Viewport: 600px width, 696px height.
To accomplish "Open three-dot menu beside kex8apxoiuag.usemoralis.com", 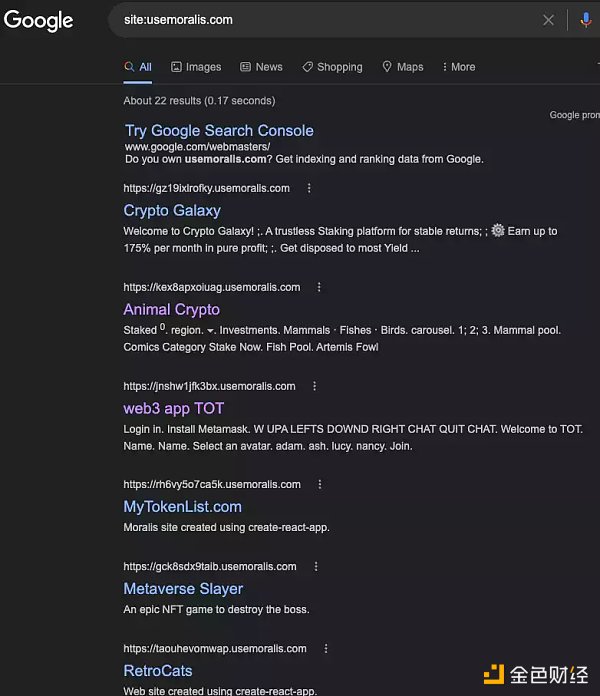I will [319, 287].
